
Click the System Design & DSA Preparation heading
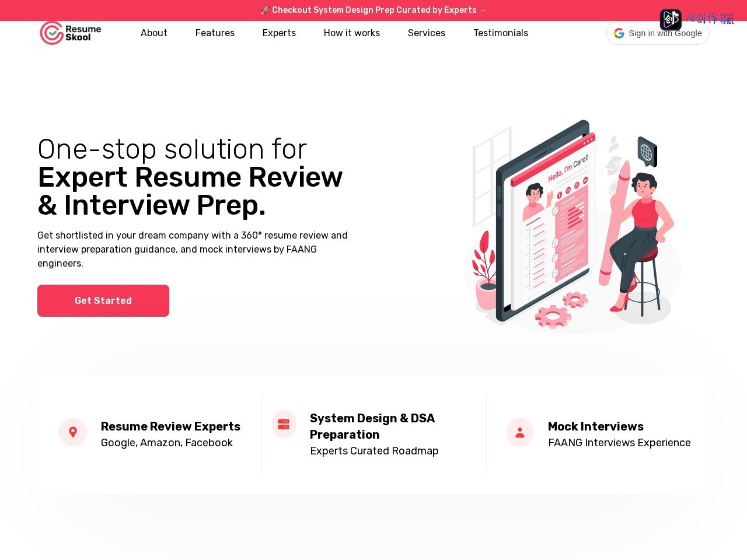(372, 426)
